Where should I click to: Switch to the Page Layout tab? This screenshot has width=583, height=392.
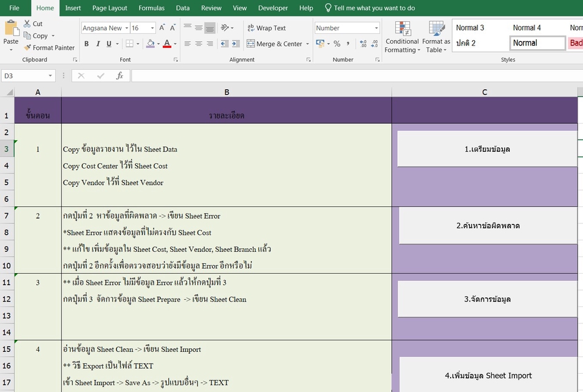pyautogui.click(x=110, y=8)
